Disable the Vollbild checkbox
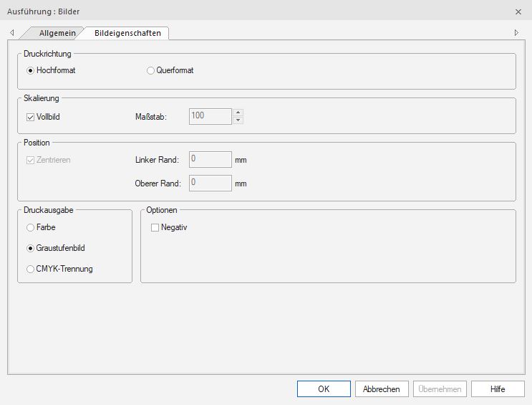The width and height of the screenshot is (532, 405). click(30, 116)
